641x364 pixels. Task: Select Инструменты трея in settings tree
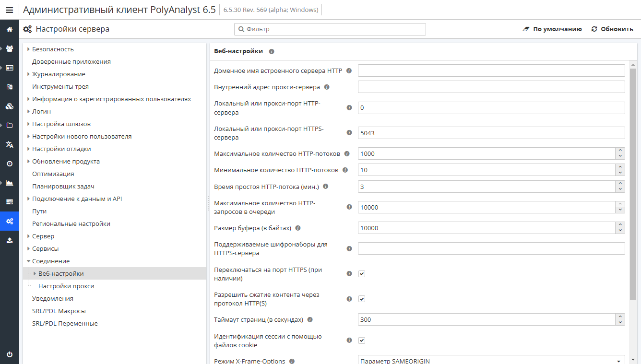pos(60,87)
